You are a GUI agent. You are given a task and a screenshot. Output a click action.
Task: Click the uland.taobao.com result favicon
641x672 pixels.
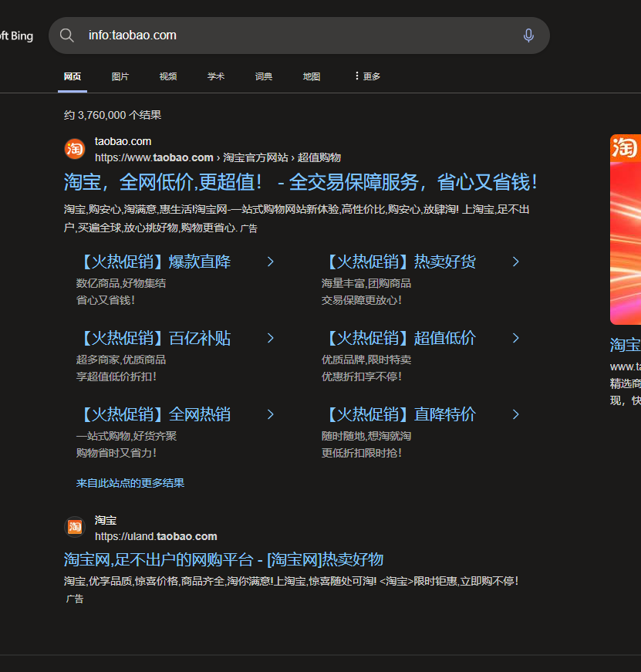click(x=75, y=527)
